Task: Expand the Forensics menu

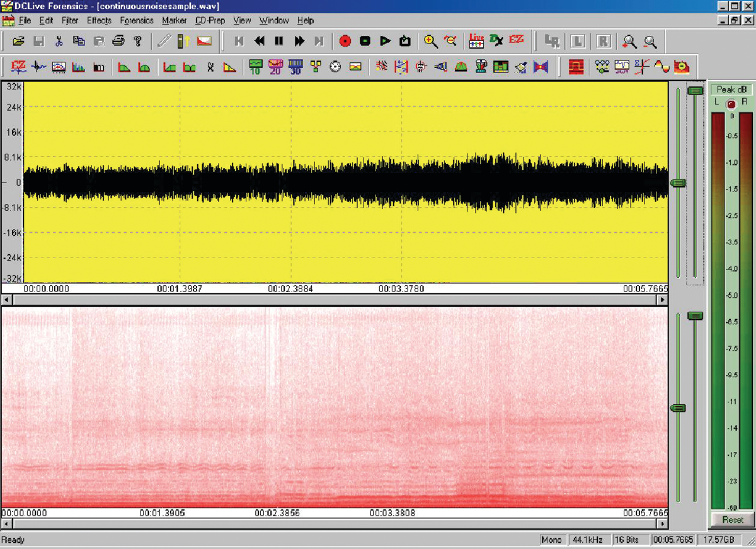Action: (x=137, y=20)
